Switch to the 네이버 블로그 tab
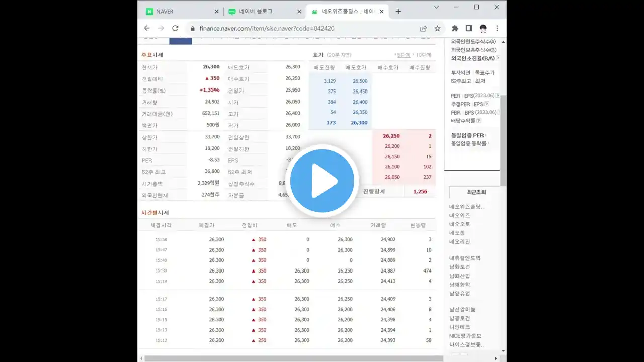644x362 pixels. tap(265, 11)
